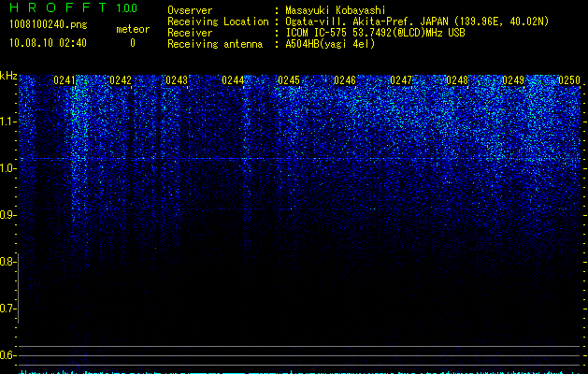Click the Receiving Location label
This screenshot has width=588, height=374.
coord(218,22)
